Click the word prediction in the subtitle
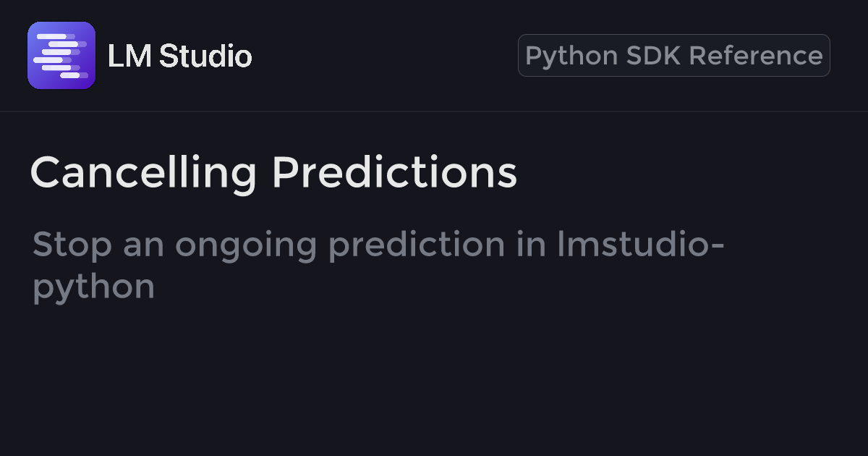The image size is (868, 456). click(x=417, y=246)
